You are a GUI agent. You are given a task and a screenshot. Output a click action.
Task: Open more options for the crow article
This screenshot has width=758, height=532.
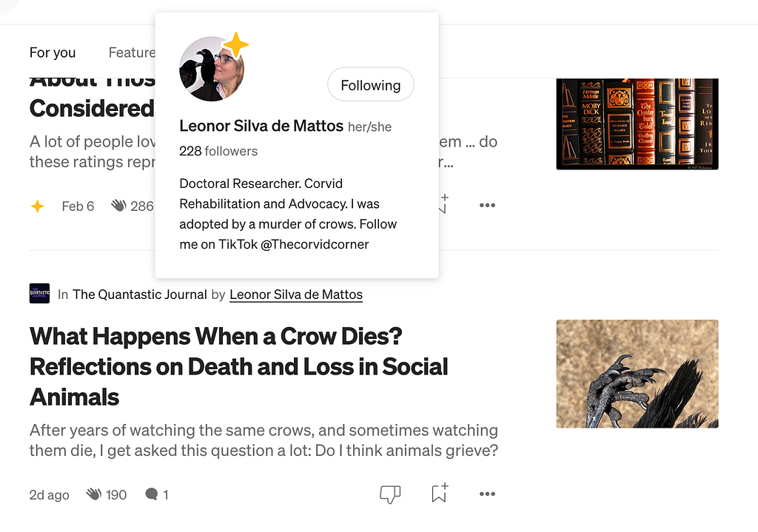[487, 494]
